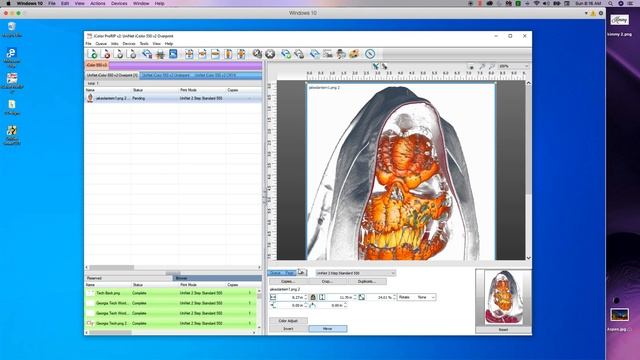Select the Pending job row in queue
Viewport: 640px width, 360px height.
coord(173,98)
